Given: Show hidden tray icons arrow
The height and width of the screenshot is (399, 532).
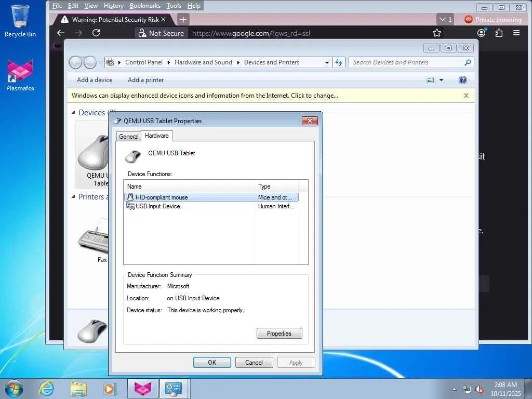Looking at the screenshot, I should point(454,390).
